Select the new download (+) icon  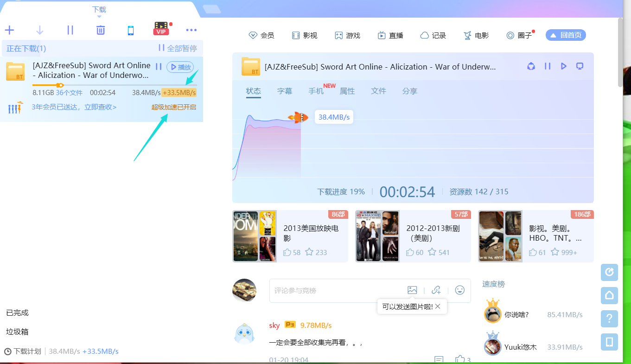click(9, 29)
